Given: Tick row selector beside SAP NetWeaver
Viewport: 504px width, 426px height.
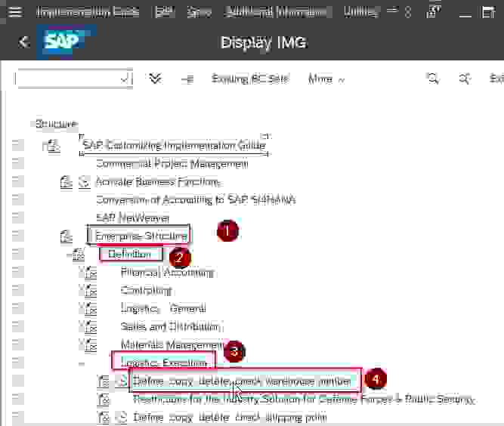Looking at the screenshot, I should click(17, 218).
